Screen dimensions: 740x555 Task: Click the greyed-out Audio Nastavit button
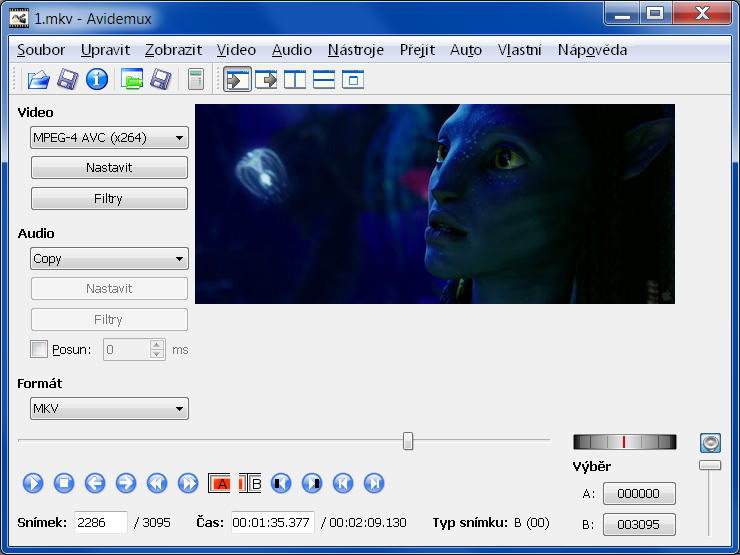point(109,288)
